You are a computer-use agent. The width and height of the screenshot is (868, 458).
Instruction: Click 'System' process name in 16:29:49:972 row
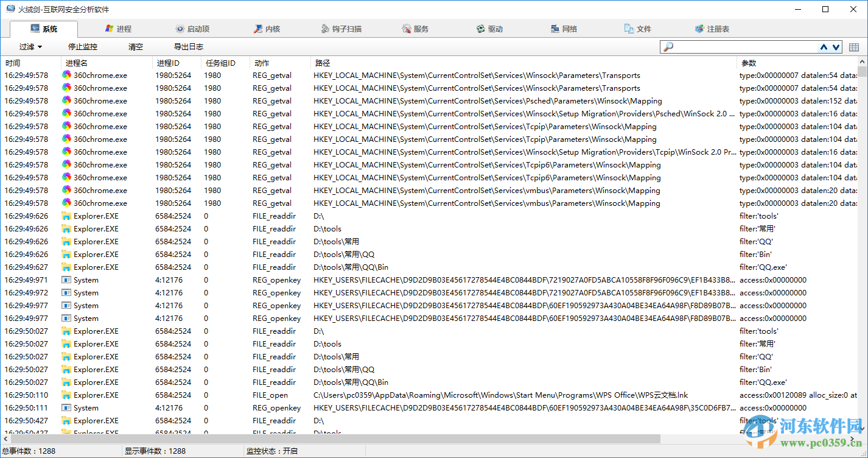86,292
